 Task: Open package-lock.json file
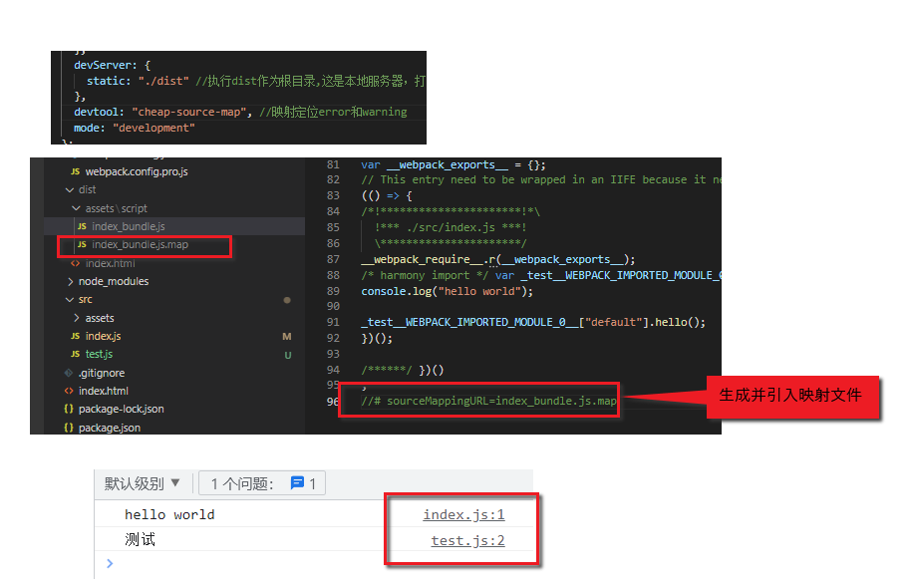point(122,409)
